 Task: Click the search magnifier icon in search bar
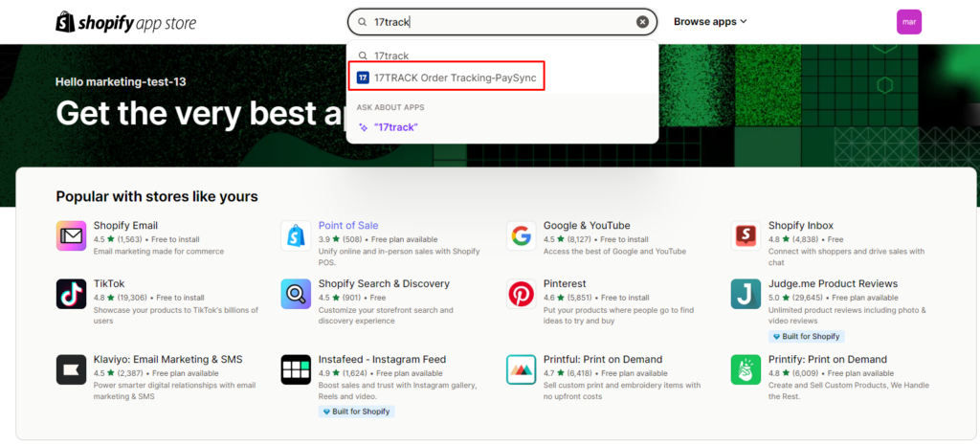(362, 22)
